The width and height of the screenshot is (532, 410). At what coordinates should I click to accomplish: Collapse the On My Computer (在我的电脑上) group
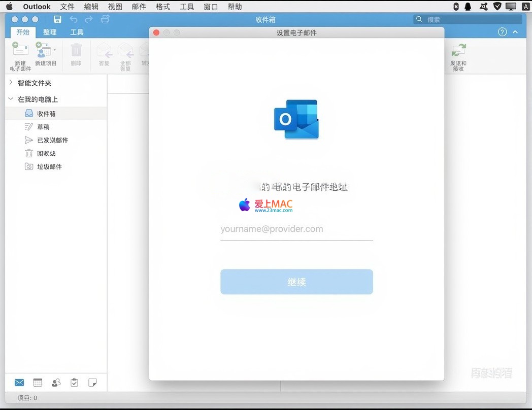click(x=11, y=99)
